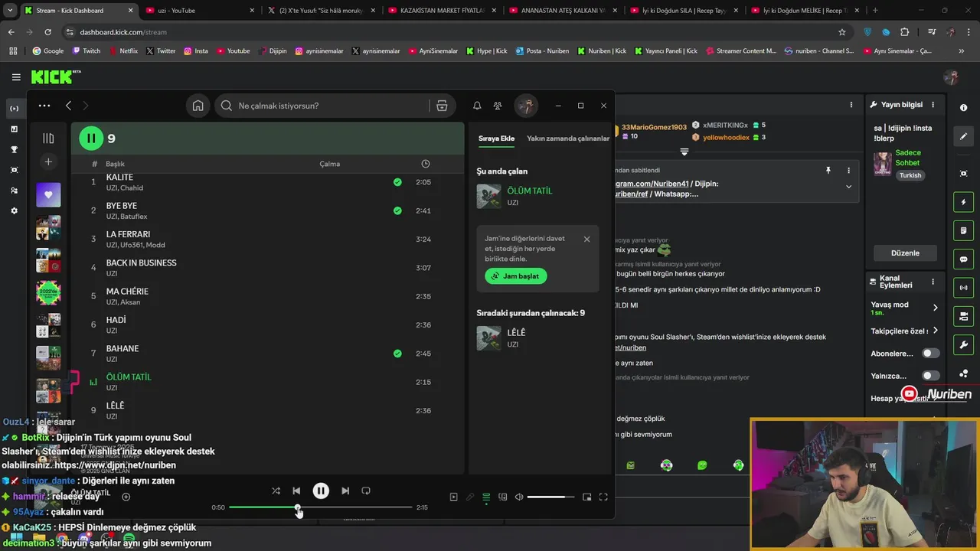Toggle the queue icon in player bar
This screenshot has width=980, height=551.
click(x=486, y=497)
